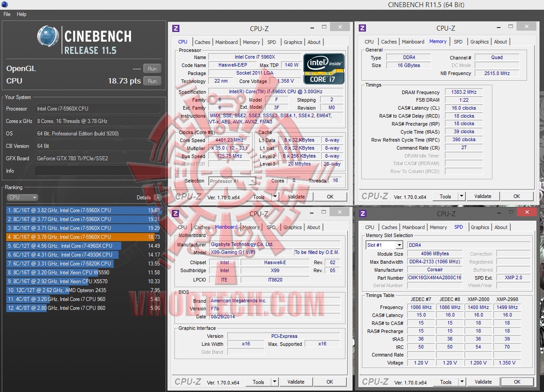Click the motherboard Model X99-Gaming G1 WIFI
The image size is (544, 392).
point(250,252)
